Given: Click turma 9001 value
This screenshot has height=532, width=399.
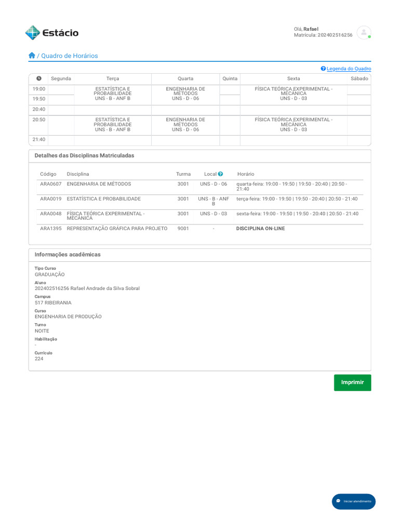Looking at the screenshot, I should (x=183, y=229).
